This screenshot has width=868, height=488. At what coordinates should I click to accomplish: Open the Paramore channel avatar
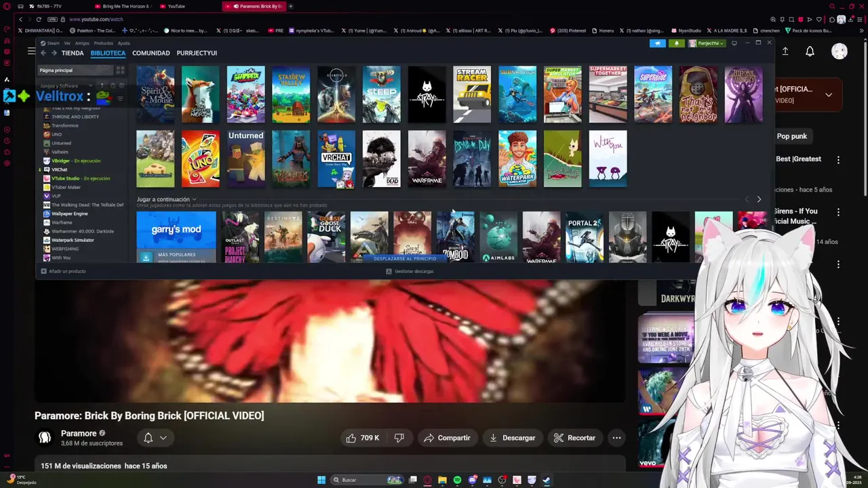pos(45,438)
